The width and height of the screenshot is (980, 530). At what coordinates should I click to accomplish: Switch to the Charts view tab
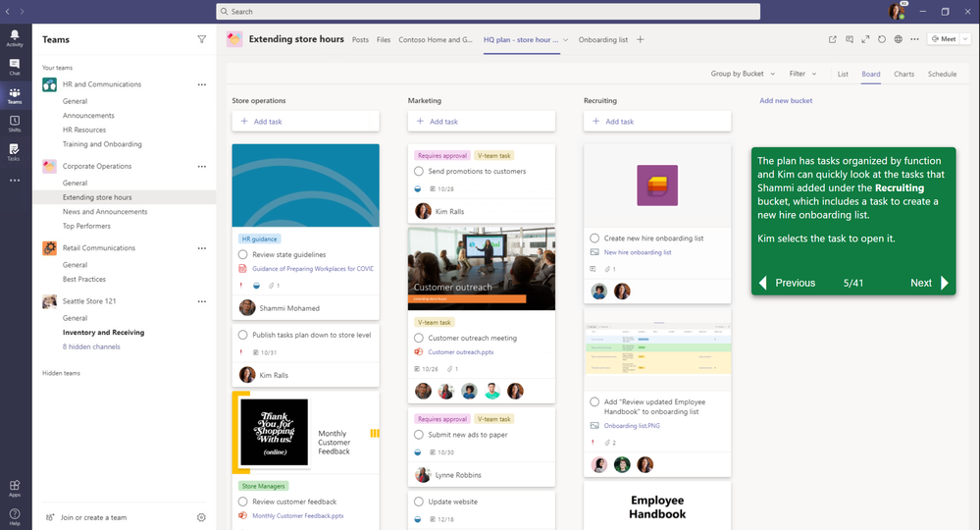point(903,74)
